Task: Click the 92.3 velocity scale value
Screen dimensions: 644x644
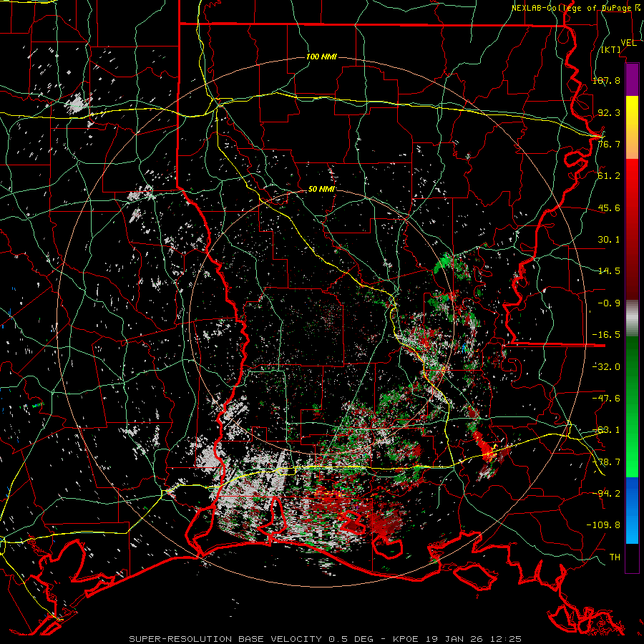Action: coord(609,112)
